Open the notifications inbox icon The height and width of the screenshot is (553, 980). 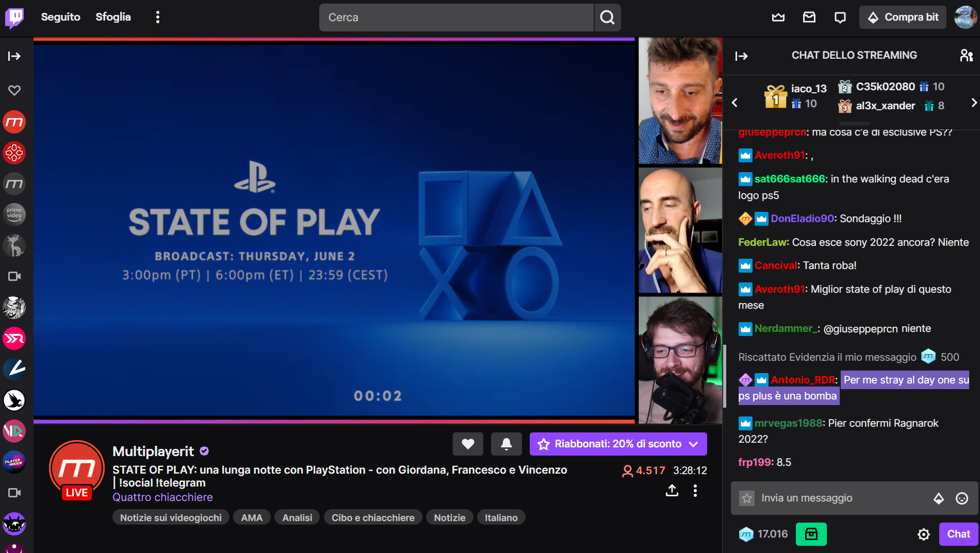pyautogui.click(x=809, y=18)
